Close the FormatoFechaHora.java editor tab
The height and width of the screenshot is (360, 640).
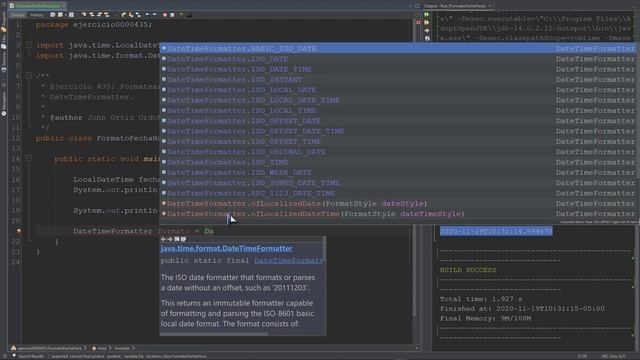point(64,6)
